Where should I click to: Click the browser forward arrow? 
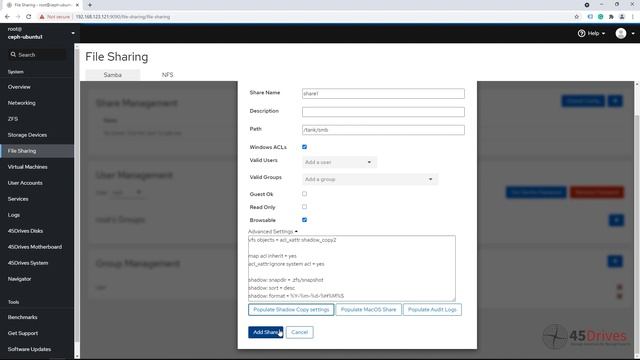coord(18,17)
